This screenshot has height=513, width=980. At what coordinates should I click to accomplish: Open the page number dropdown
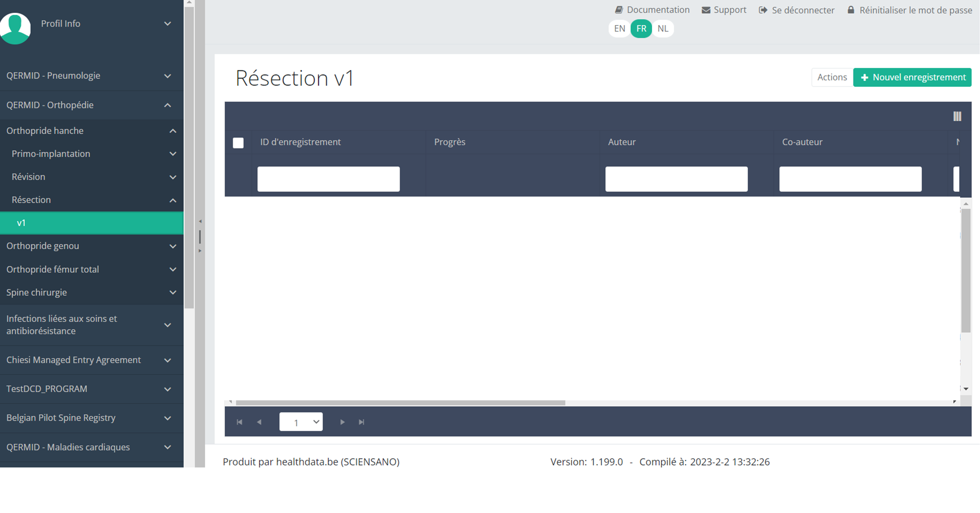tap(301, 422)
